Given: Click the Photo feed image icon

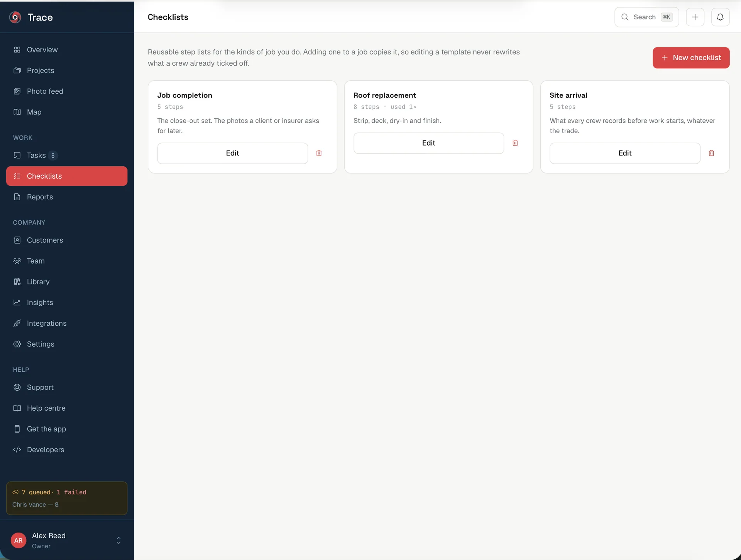Looking at the screenshot, I should tap(17, 91).
